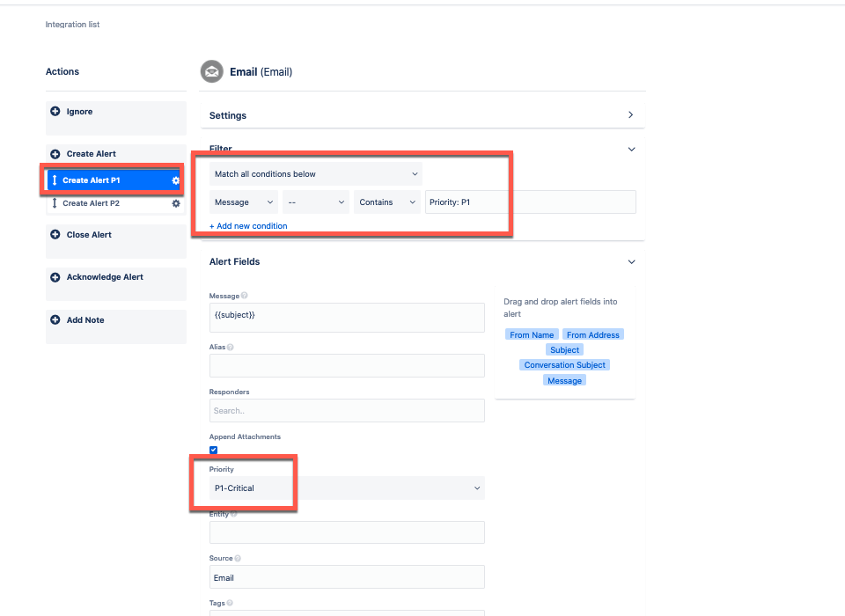Collapse the Filter section chevron
845x616 pixels.
click(632, 150)
